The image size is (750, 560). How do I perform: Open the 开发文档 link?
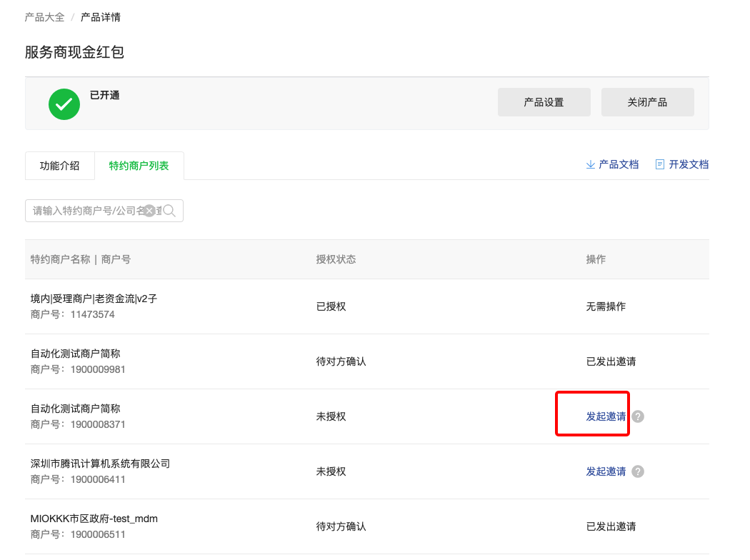coord(688,164)
